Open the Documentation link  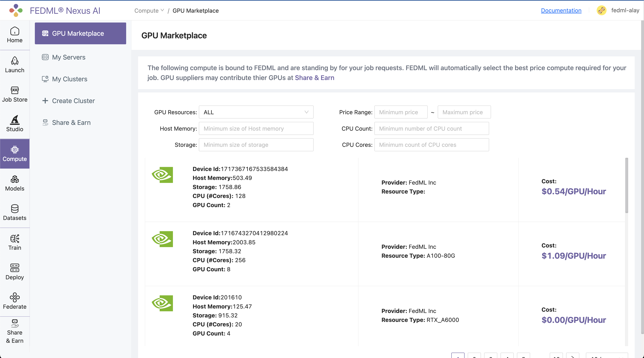pos(561,10)
